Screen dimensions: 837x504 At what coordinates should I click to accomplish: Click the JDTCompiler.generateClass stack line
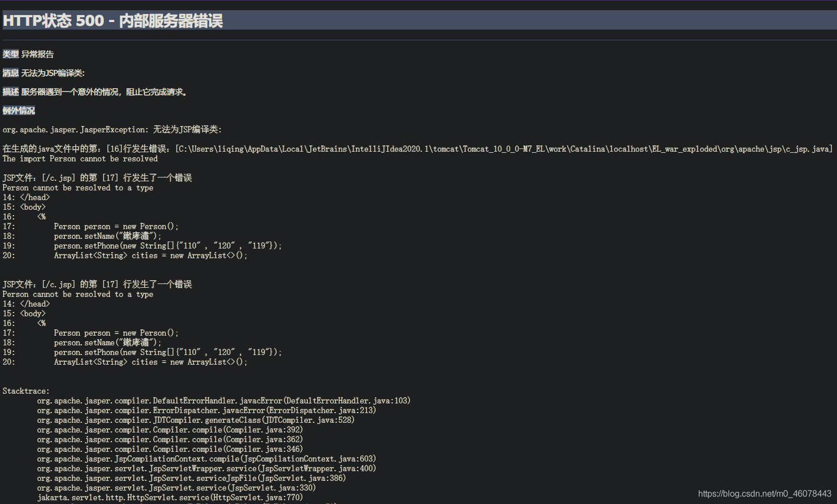(x=196, y=420)
